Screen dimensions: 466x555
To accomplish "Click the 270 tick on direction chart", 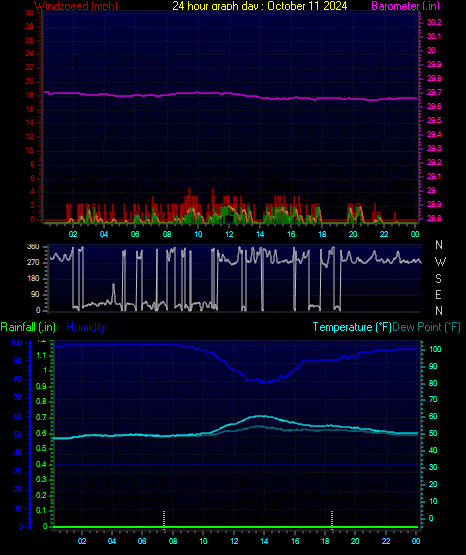I will coord(35,263).
